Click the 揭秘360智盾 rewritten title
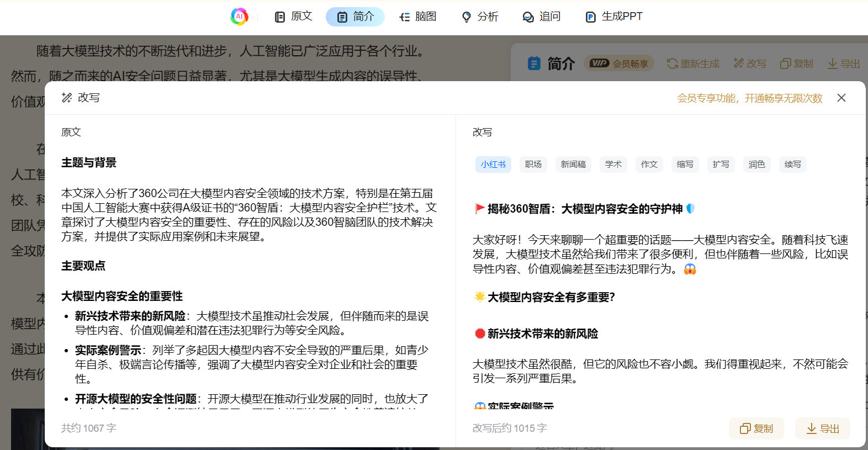868x450 pixels. click(585, 209)
